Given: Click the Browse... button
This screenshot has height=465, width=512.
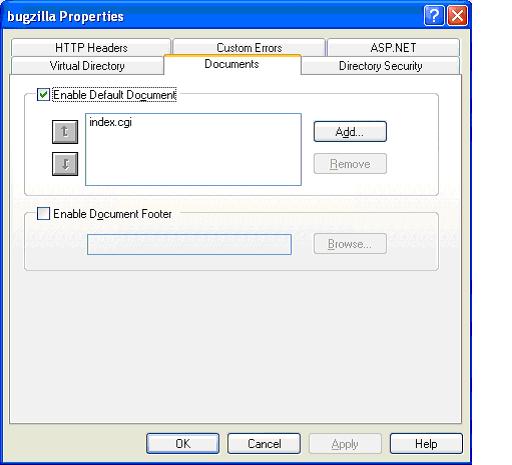Looking at the screenshot, I should pos(350,244).
